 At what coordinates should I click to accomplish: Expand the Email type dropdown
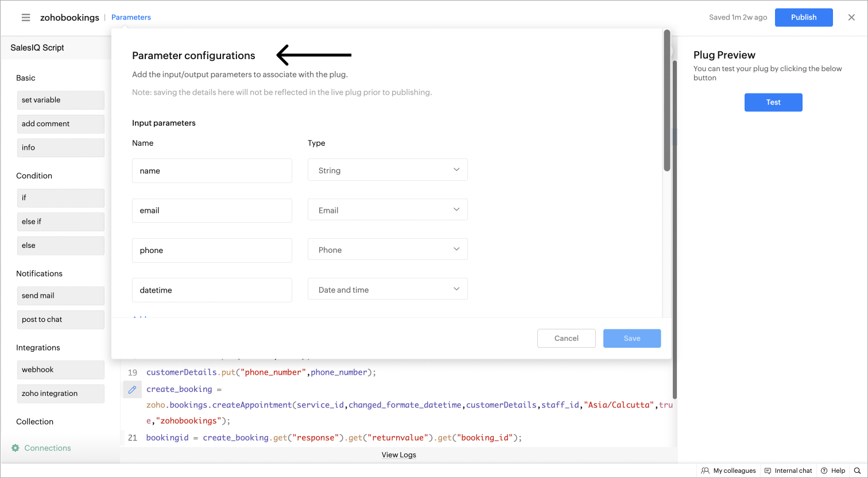[x=387, y=209]
